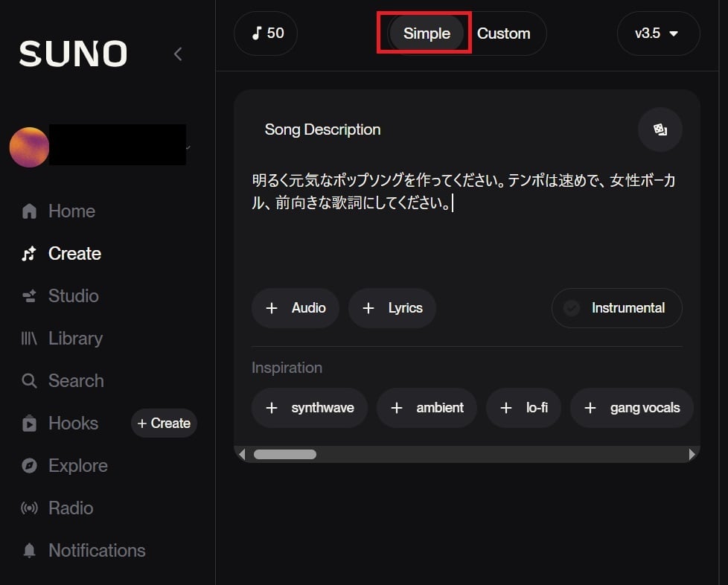
Task: Click the Create button next to Hooks
Action: point(163,423)
